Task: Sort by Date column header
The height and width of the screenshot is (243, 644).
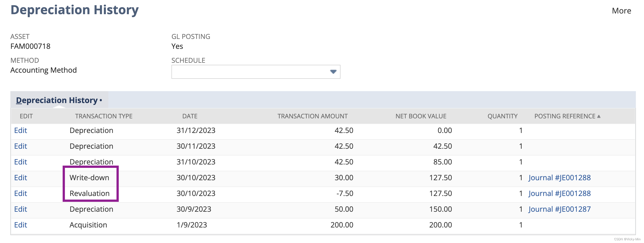Action: point(190,116)
